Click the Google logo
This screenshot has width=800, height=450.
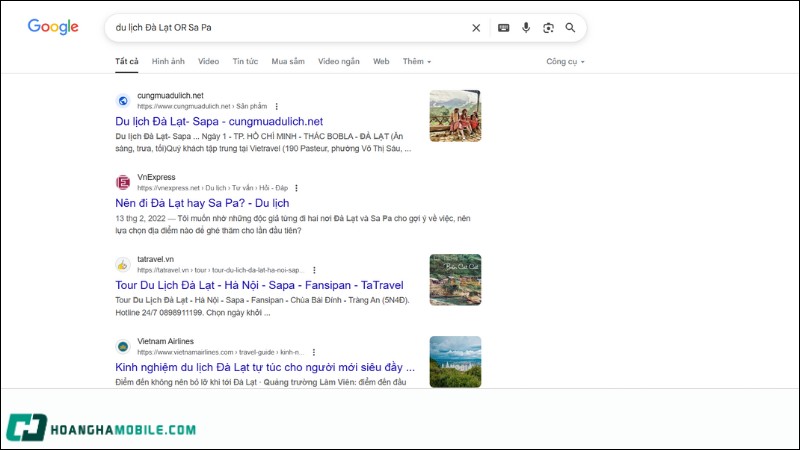[53, 27]
